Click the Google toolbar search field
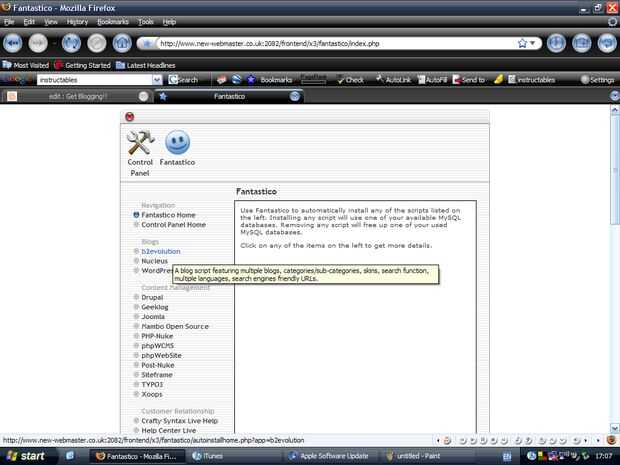This screenshot has width=620, height=465. [x=95, y=80]
